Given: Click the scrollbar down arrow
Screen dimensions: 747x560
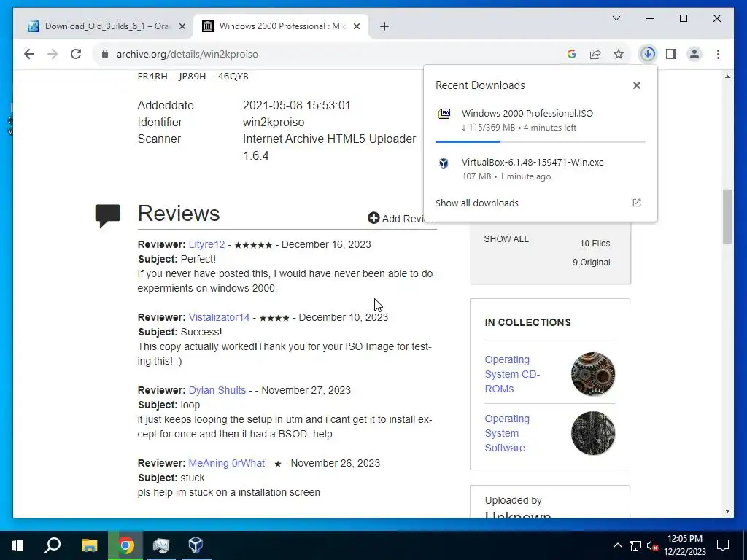Looking at the screenshot, I should click(727, 511).
